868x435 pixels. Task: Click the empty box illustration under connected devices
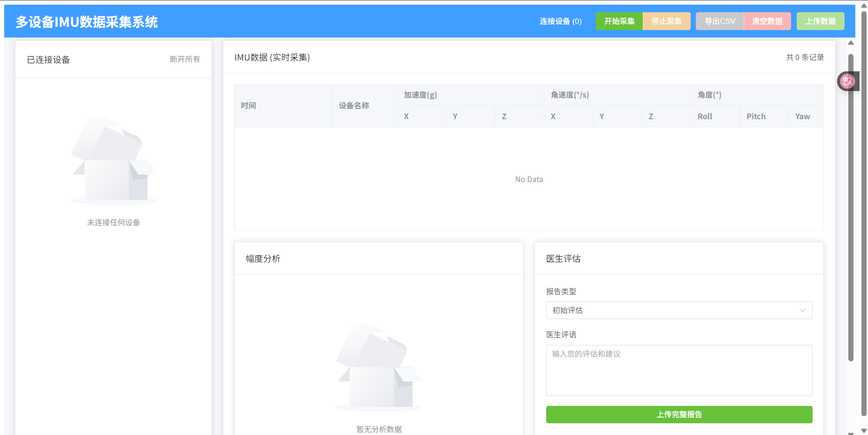pyautogui.click(x=114, y=161)
